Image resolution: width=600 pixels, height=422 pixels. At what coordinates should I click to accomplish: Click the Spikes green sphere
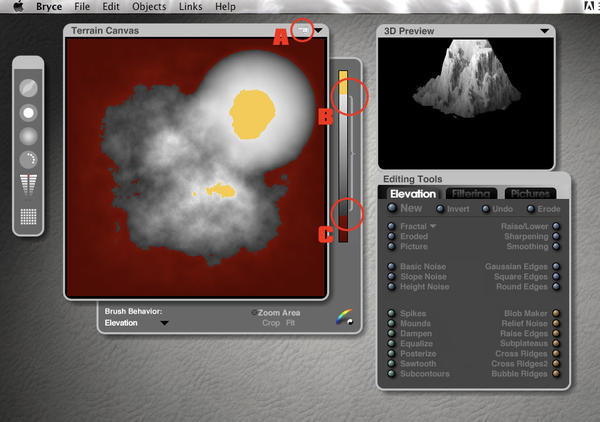[391, 313]
